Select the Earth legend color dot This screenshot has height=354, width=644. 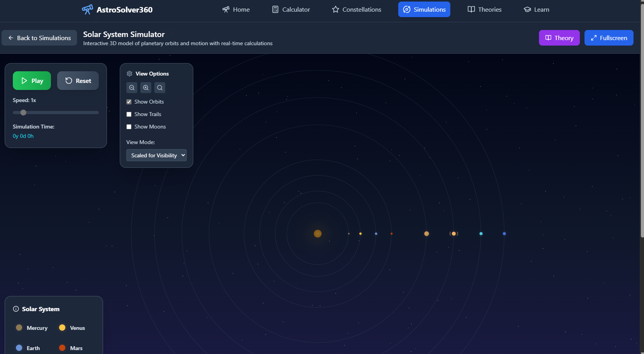pos(19,348)
